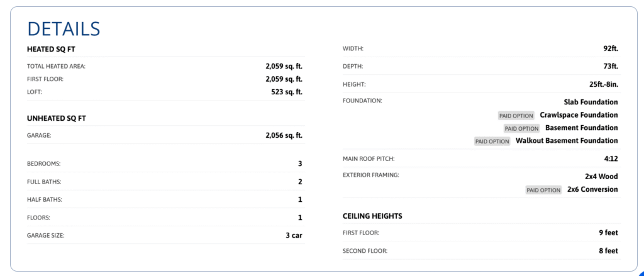The height and width of the screenshot is (276, 644).
Task: Select the 2x6 Conversion framing text
Action: (x=592, y=189)
